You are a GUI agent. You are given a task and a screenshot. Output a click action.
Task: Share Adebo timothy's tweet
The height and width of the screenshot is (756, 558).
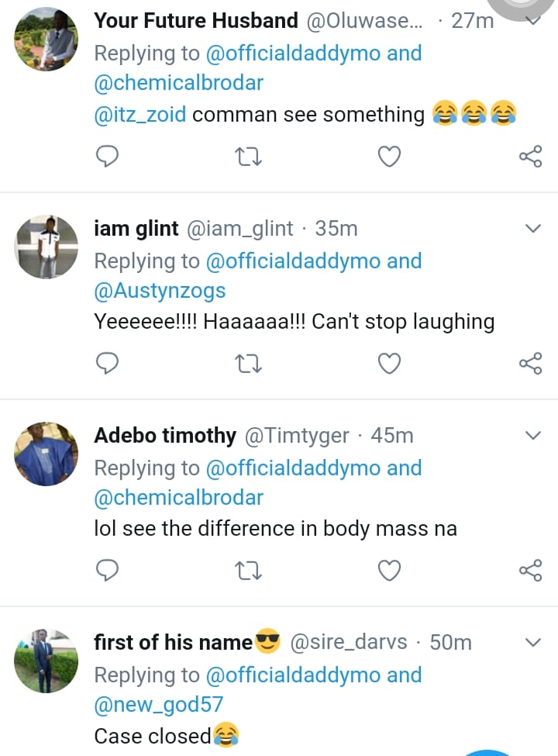pos(530,571)
